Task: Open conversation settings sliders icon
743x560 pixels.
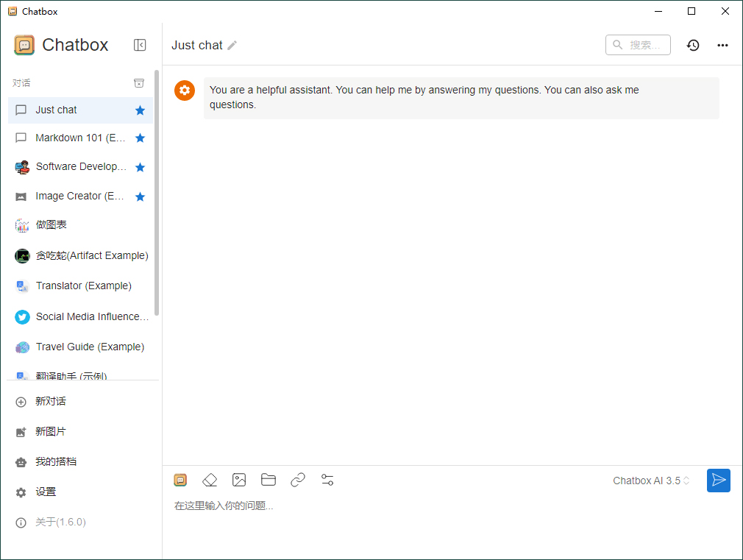Action: (327, 481)
